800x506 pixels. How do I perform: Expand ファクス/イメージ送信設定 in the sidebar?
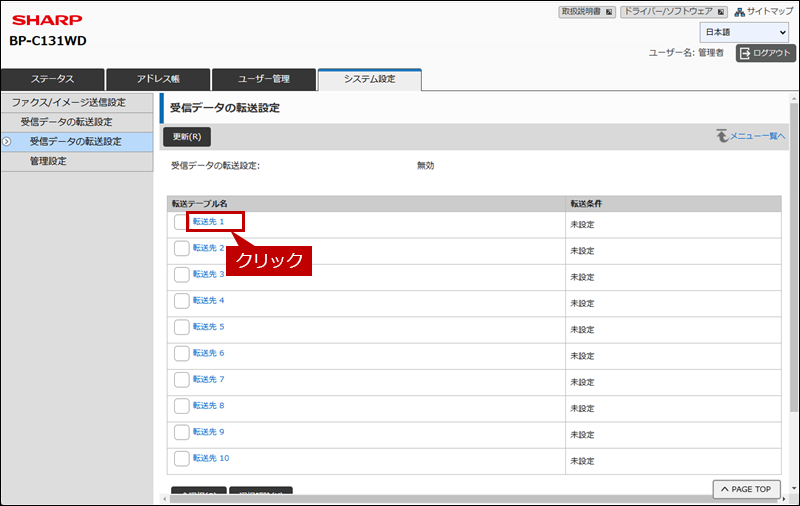[68, 102]
